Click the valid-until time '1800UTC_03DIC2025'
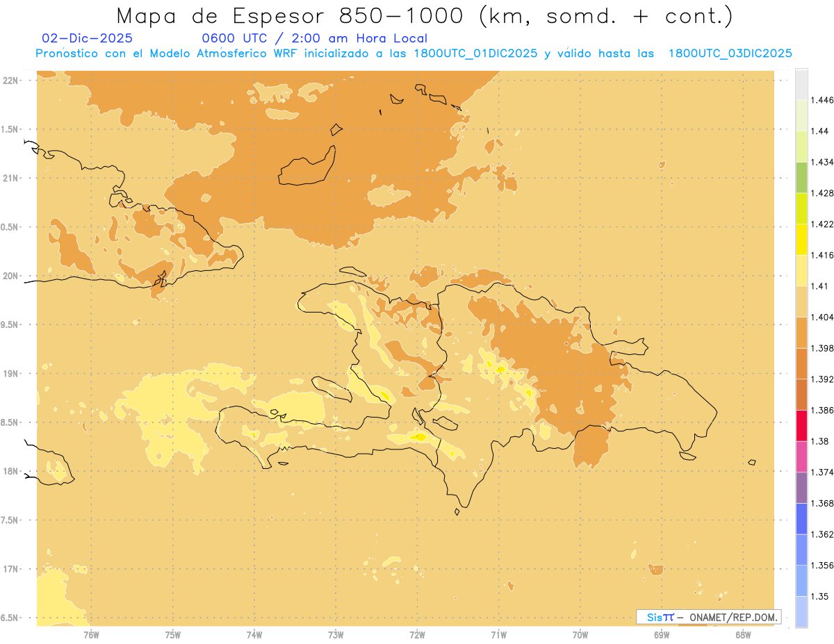Viewport: 834px width, 644px height. (730, 53)
